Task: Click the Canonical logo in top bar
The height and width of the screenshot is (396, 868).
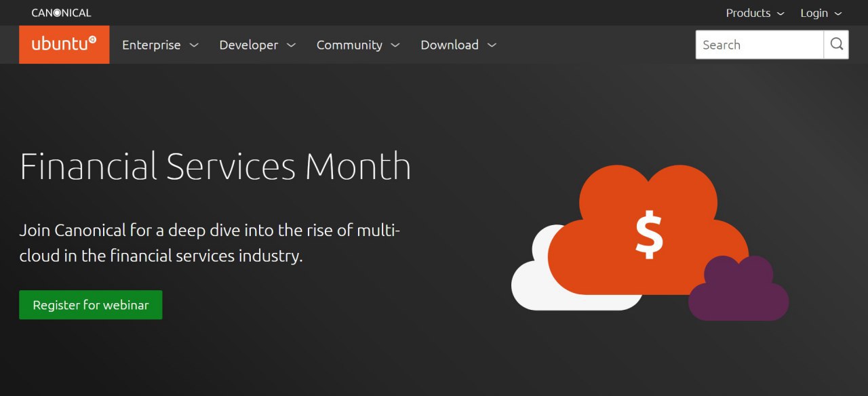Action: 61,13
